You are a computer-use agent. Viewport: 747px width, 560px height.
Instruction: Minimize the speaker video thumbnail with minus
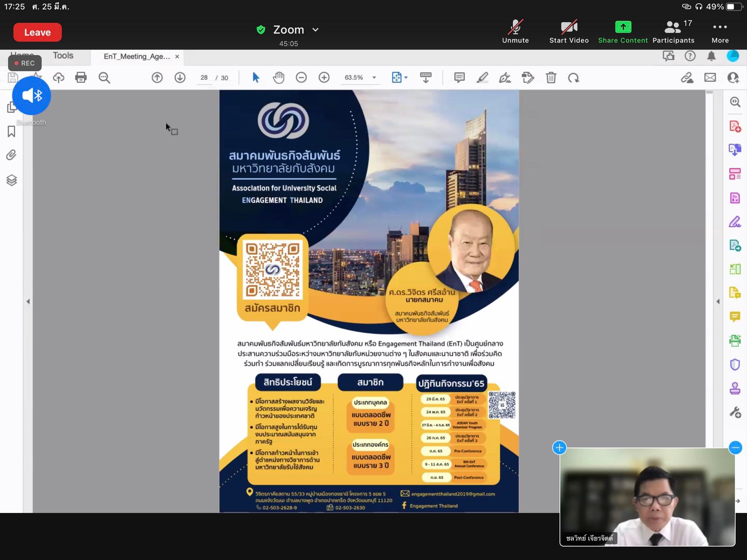coord(735,447)
